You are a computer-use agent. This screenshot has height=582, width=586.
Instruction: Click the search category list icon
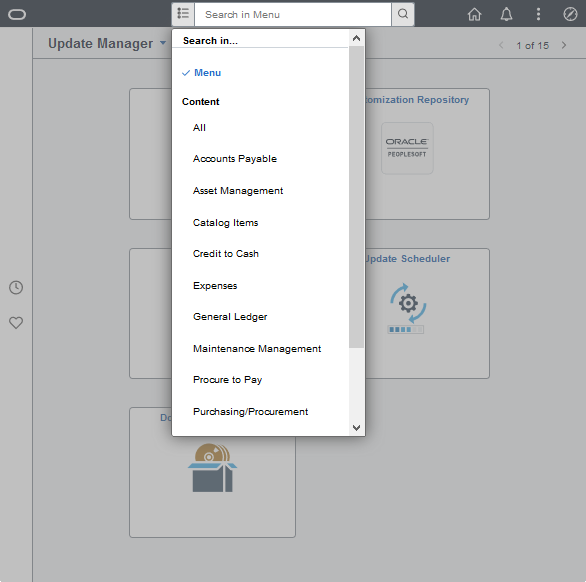tap(183, 14)
